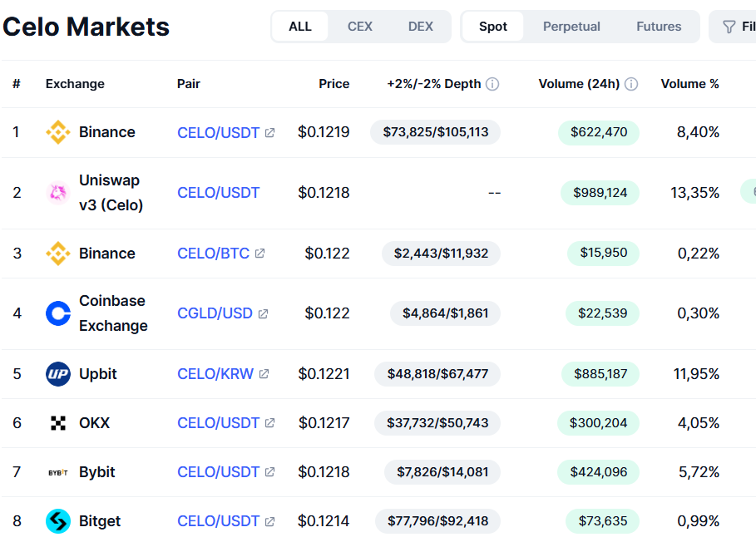
Task: Open the Filters dropdown button
Action: [x=736, y=27]
